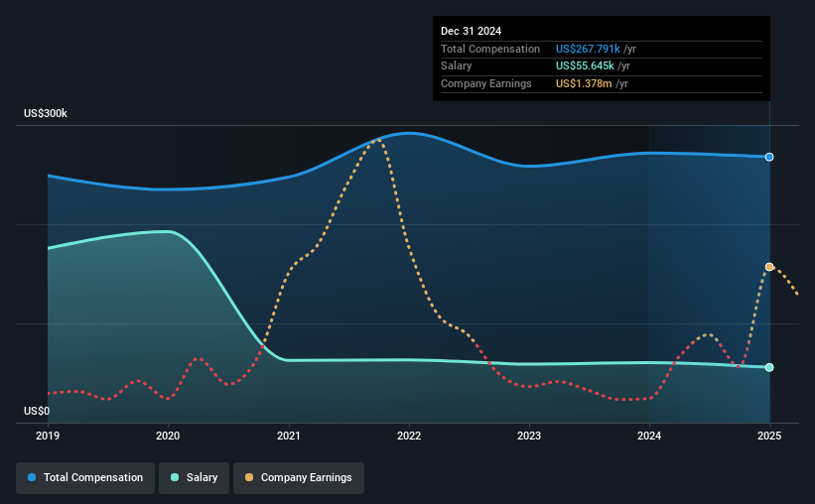Image resolution: width=815 pixels, height=504 pixels.
Task: Click the US$0 y-axis label
Action: click(37, 411)
